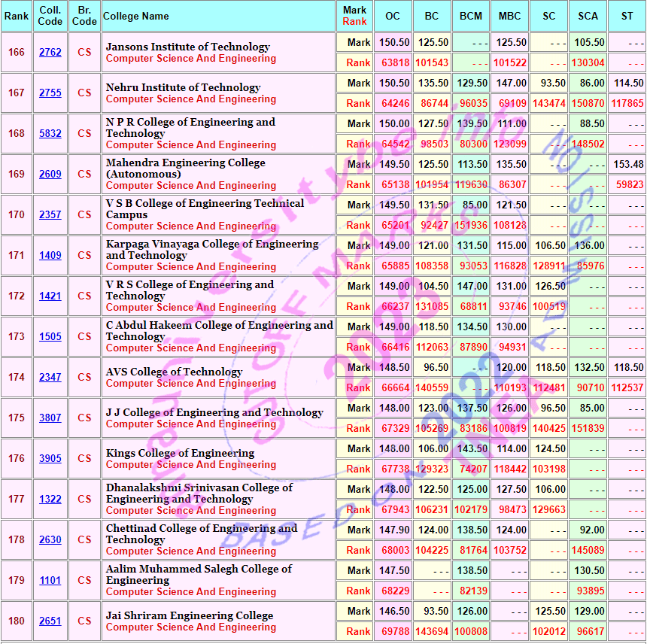Click college code 5832 link

click(x=50, y=133)
